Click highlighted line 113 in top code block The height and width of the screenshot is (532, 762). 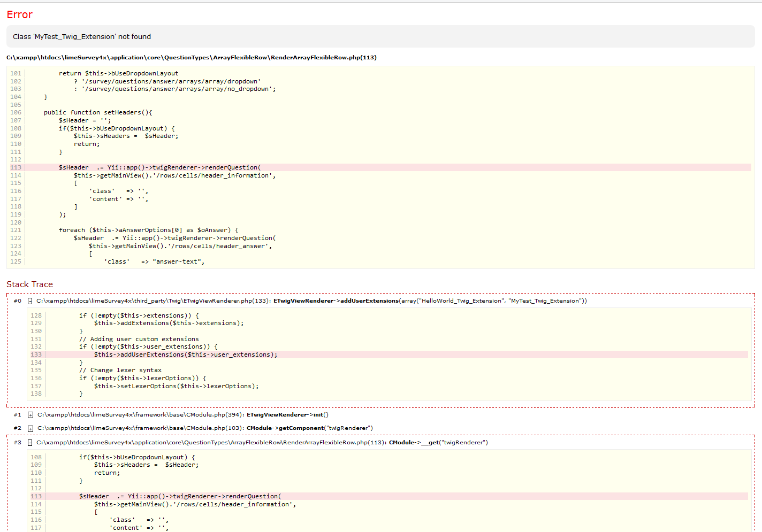click(160, 168)
